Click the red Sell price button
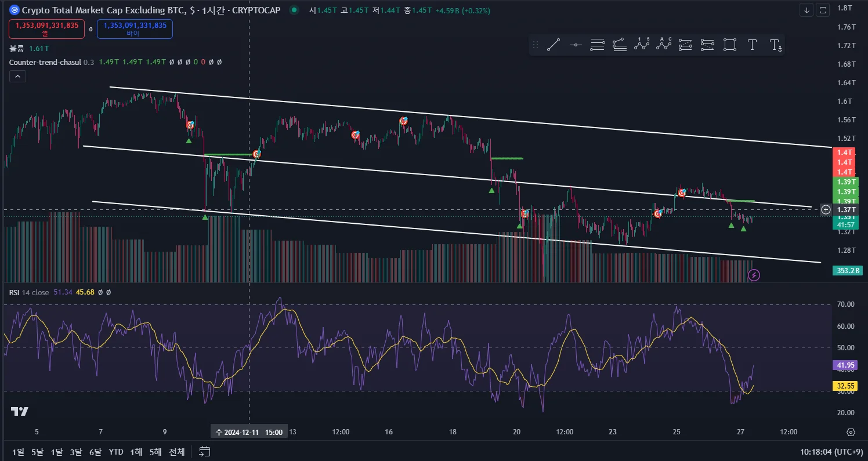 [x=47, y=29]
